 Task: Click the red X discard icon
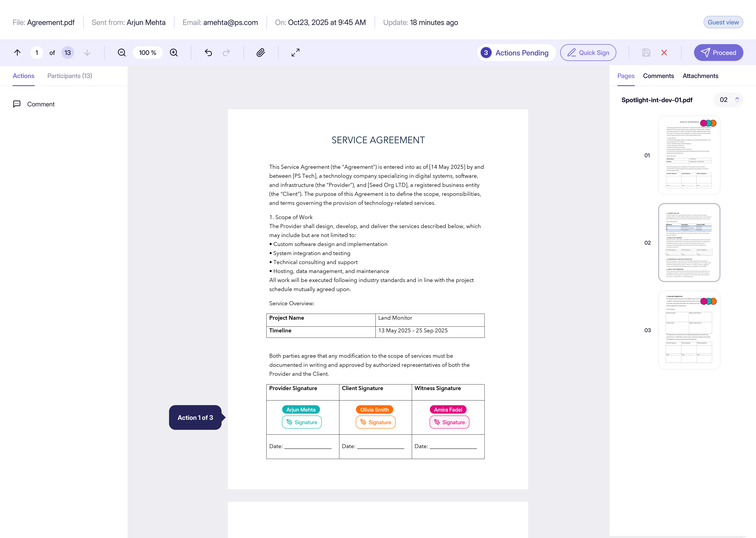pyautogui.click(x=664, y=53)
